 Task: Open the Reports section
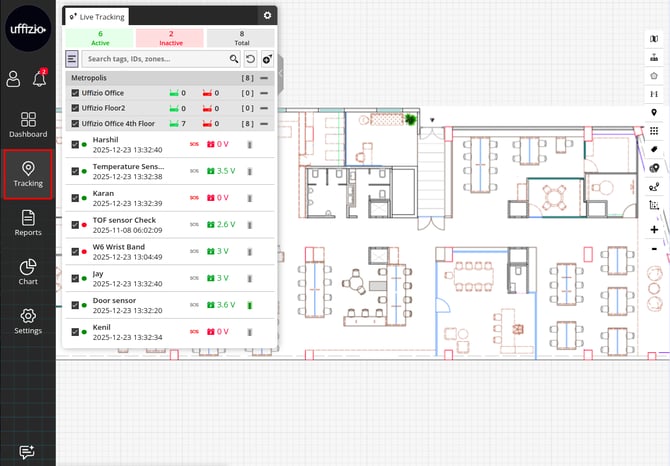click(28, 223)
